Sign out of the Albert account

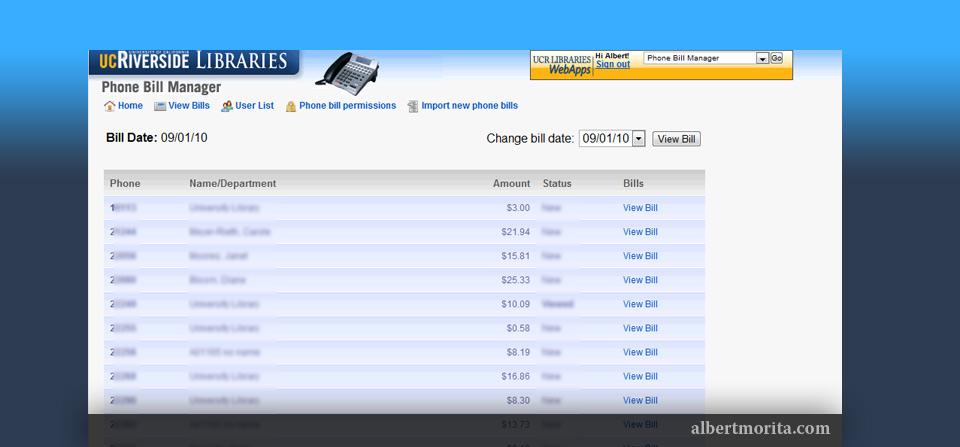(x=613, y=65)
